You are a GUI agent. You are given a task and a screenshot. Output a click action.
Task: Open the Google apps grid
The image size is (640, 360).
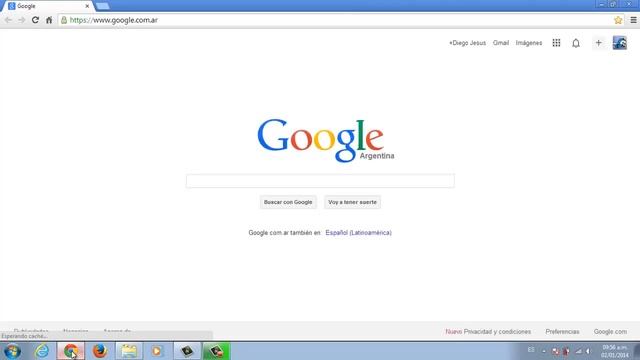click(556, 43)
